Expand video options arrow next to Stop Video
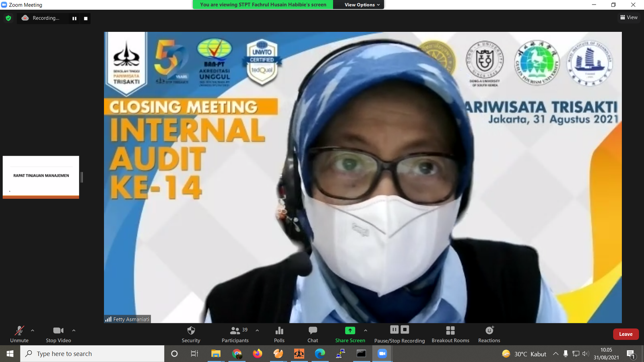Image resolution: width=644 pixels, height=362 pixels. click(x=74, y=331)
